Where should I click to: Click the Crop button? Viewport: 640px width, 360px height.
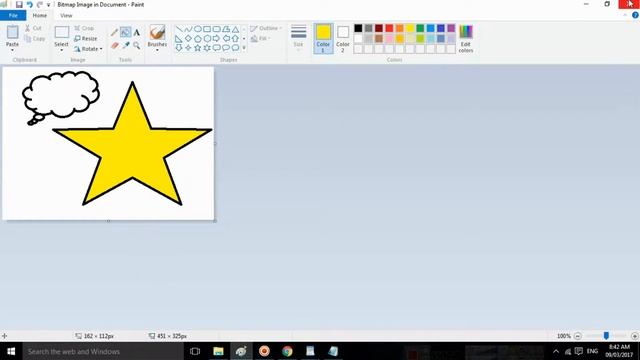click(x=84, y=28)
